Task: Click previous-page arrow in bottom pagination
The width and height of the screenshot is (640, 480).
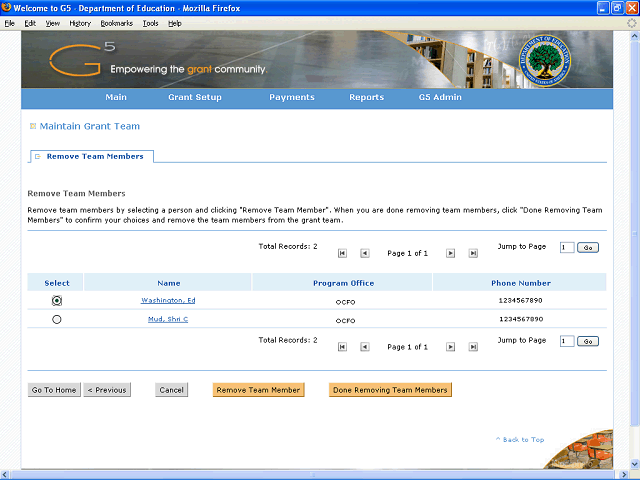Action: [x=365, y=347]
